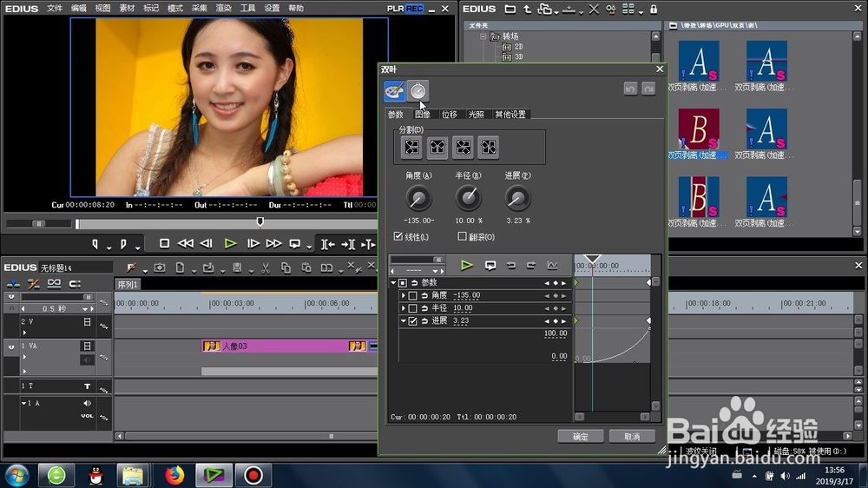This screenshot has width=868, height=488.
Task: Collapse the 1 A audio track
Action: [x=23, y=403]
